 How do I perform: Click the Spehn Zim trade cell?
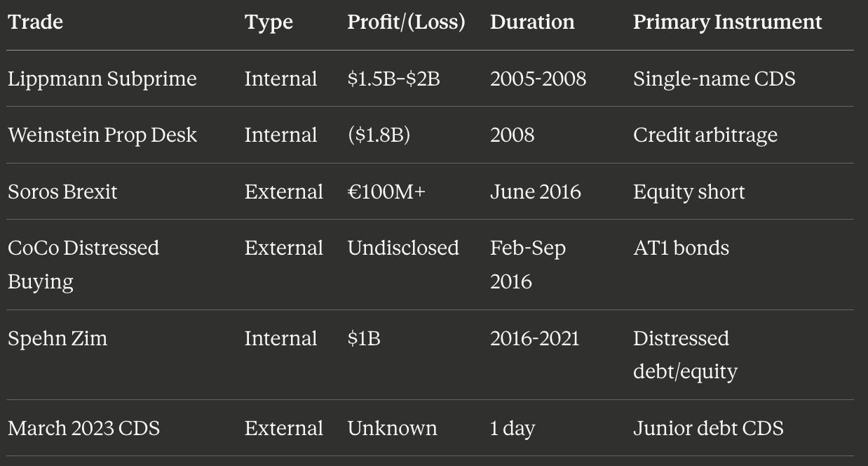click(57, 338)
